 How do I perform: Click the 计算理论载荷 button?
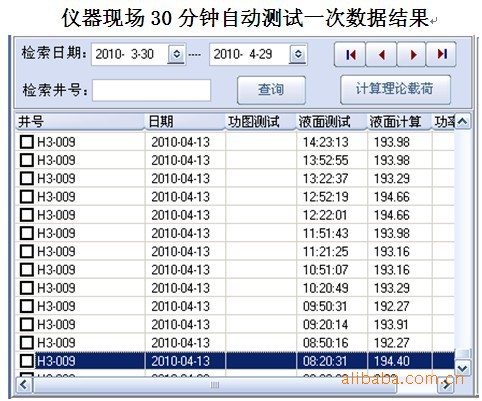point(395,89)
